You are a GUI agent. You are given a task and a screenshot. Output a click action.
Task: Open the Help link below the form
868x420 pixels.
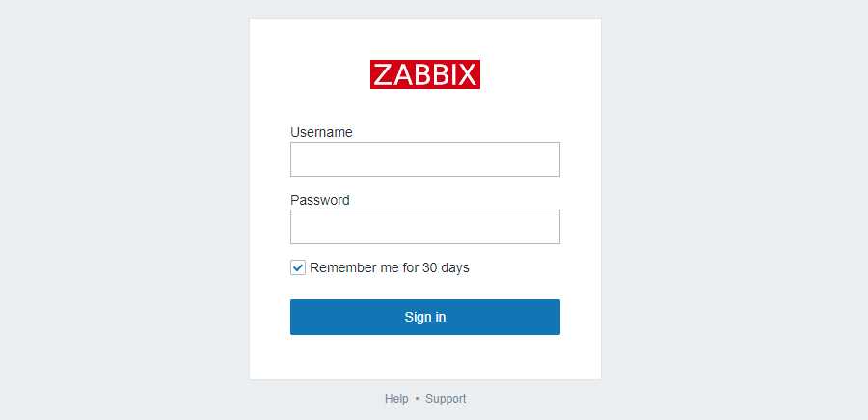(396, 399)
